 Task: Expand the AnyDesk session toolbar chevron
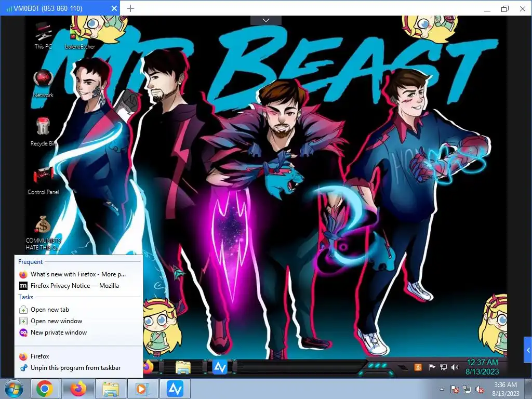(266, 20)
